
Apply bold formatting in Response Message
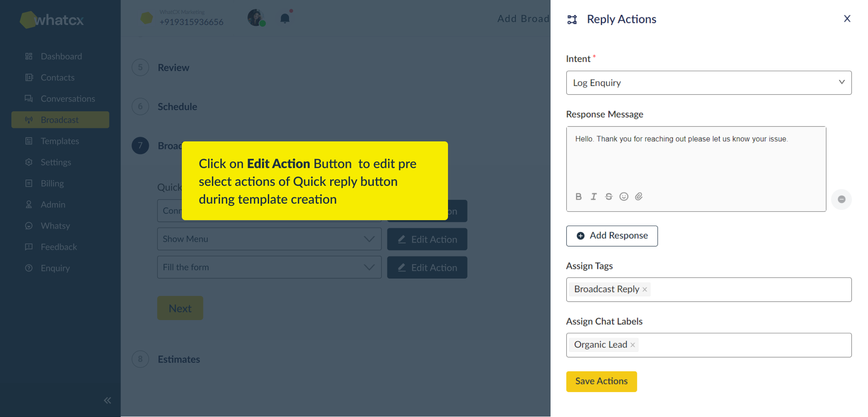[578, 196]
